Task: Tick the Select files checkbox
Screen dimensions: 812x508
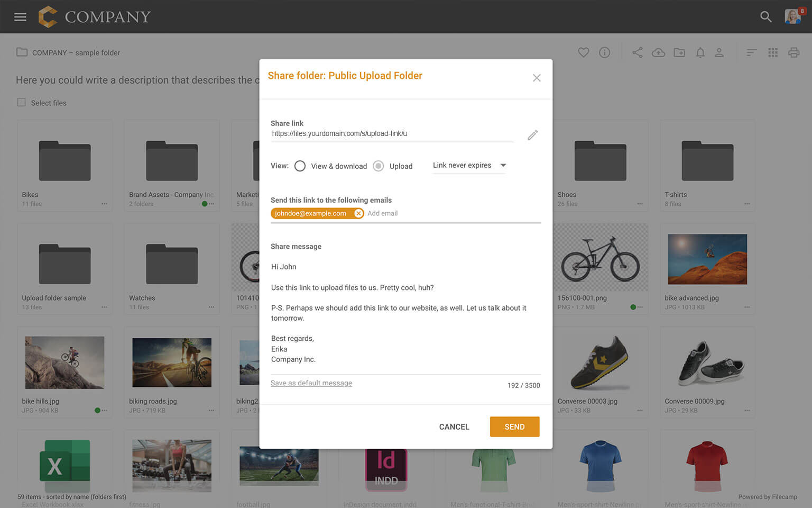Action: pos(21,102)
